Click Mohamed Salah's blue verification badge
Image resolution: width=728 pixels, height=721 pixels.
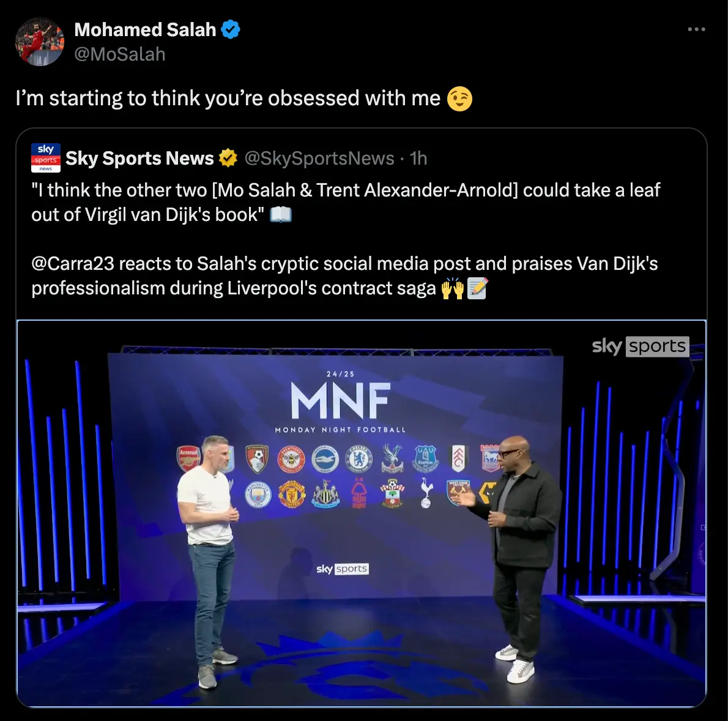pos(231,29)
